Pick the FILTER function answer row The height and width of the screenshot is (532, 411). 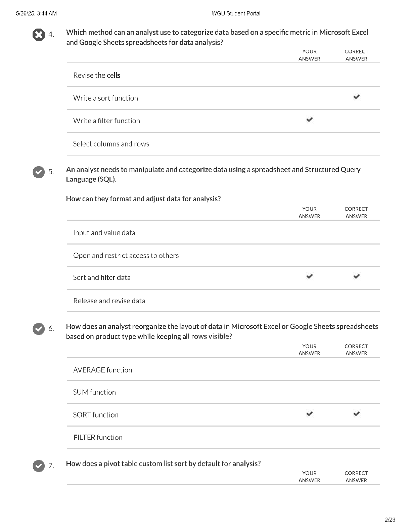click(223, 437)
